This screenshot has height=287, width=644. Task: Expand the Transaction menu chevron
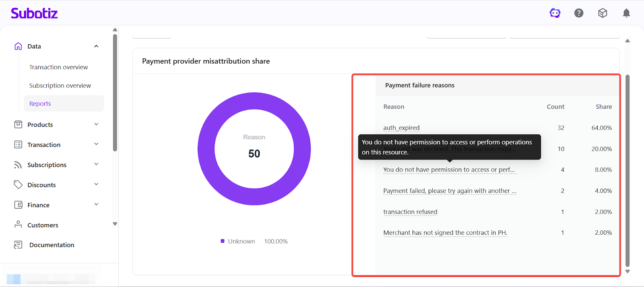pos(96,144)
